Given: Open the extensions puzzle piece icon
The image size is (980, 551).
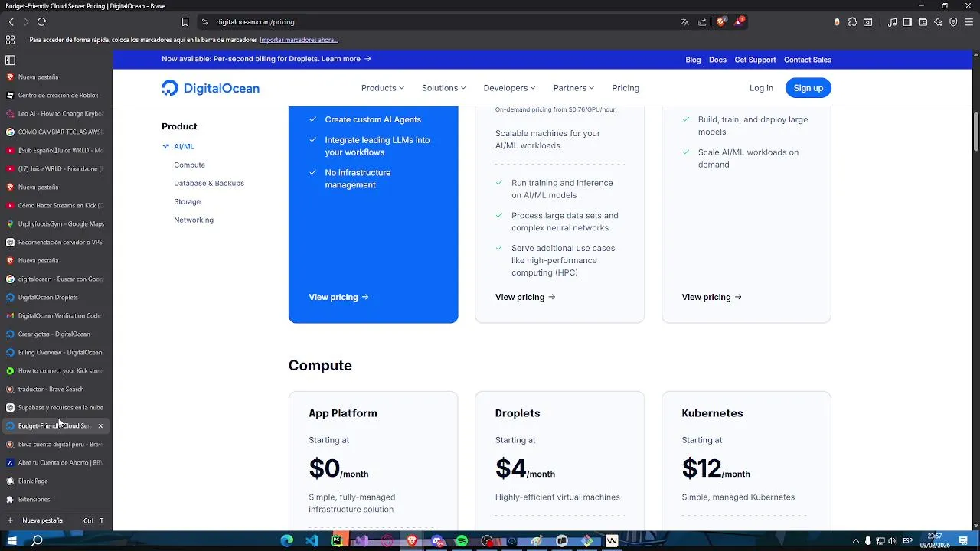Looking at the screenshot, I should pyautogui.click(x=852, y=22).
